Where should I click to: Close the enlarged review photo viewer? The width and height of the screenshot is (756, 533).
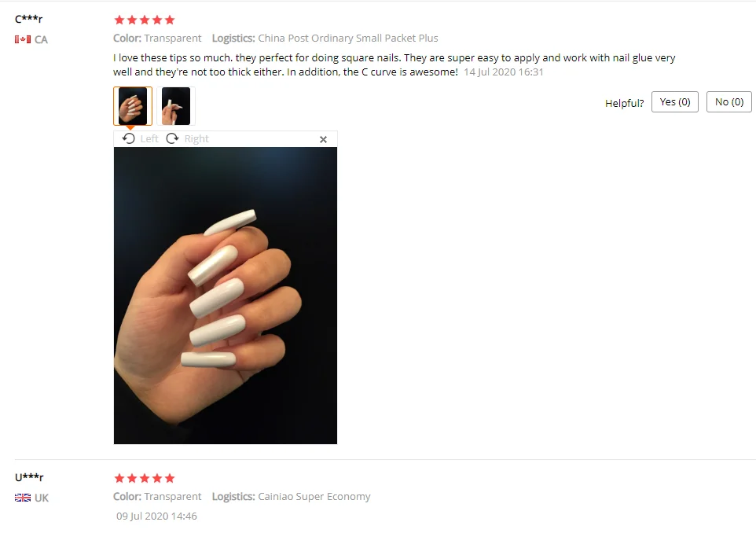(x=324, y=139)
